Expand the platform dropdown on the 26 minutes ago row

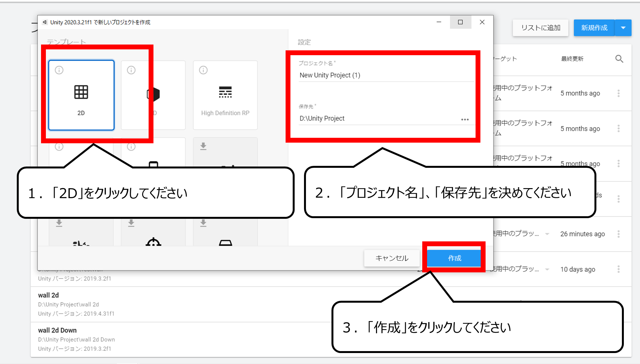547,234
